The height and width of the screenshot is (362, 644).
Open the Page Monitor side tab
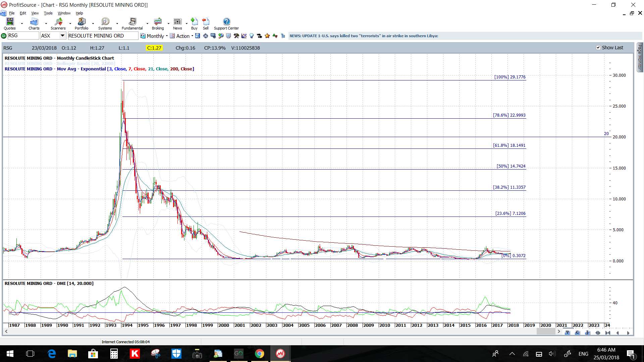click(640, 57)
